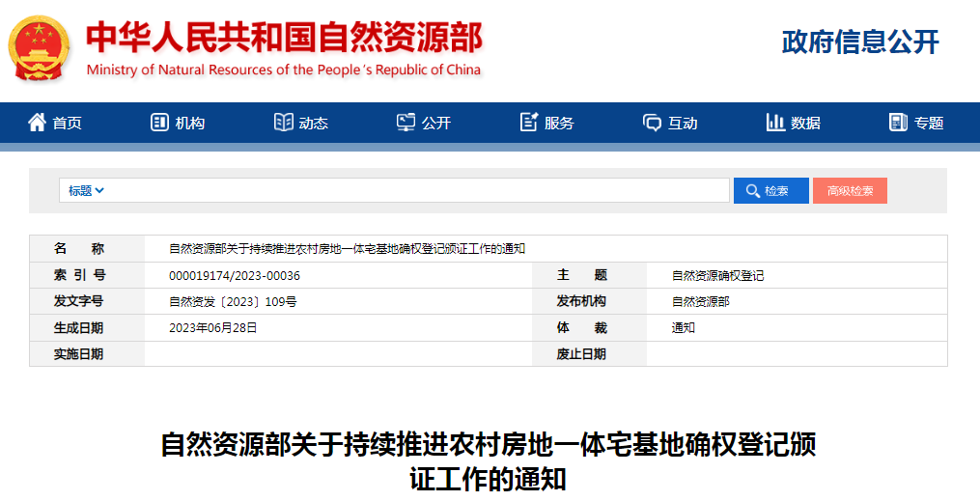Click the 主题 label cell

589,275
